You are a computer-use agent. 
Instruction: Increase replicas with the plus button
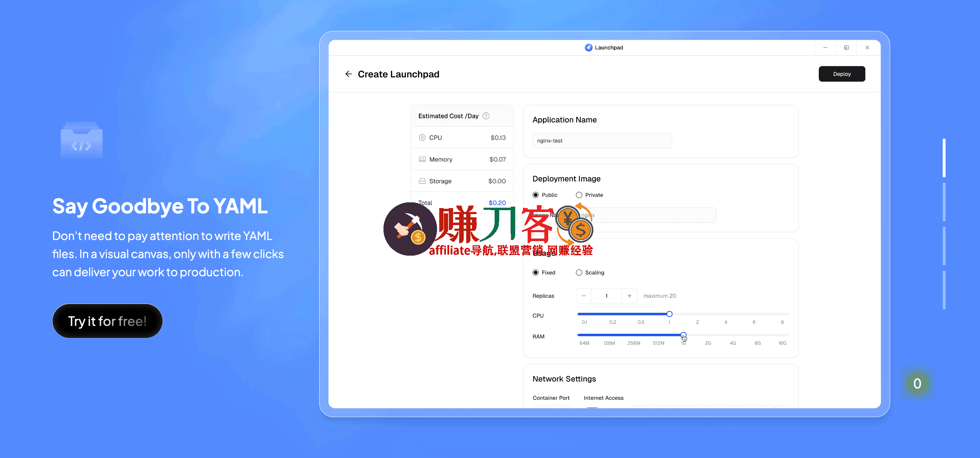[629, 296]
